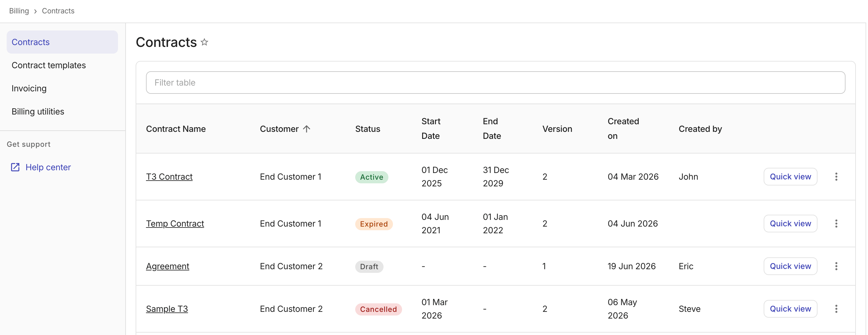The height and width of the screenshot is (335, 868).
Task: Click the Contract Name column header
Action: (x=175, y=129)
